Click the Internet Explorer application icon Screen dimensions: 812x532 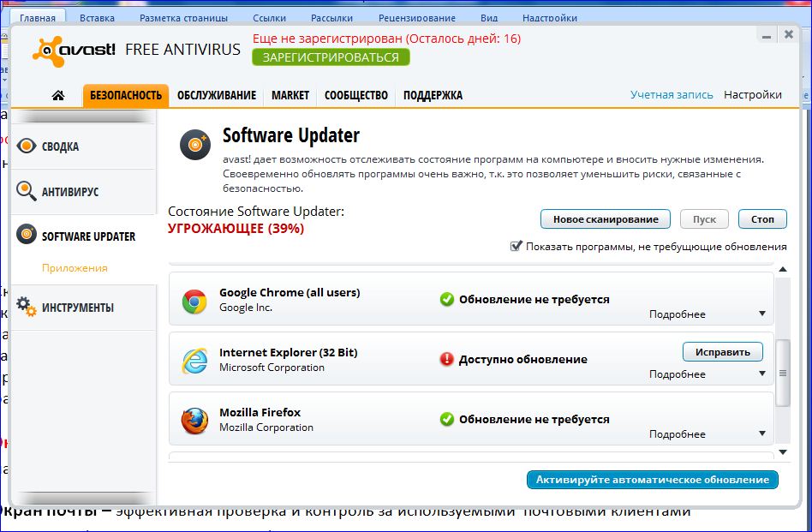(194, 361)
